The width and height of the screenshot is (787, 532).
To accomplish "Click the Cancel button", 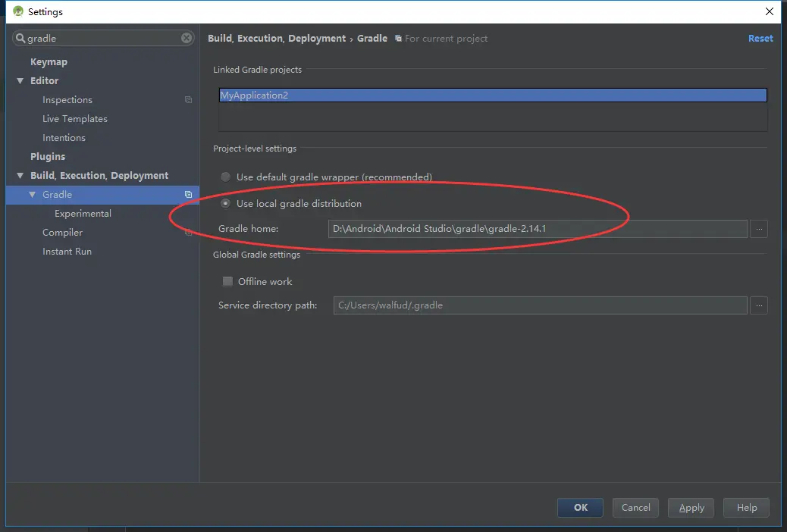I will tap(635, 508).
